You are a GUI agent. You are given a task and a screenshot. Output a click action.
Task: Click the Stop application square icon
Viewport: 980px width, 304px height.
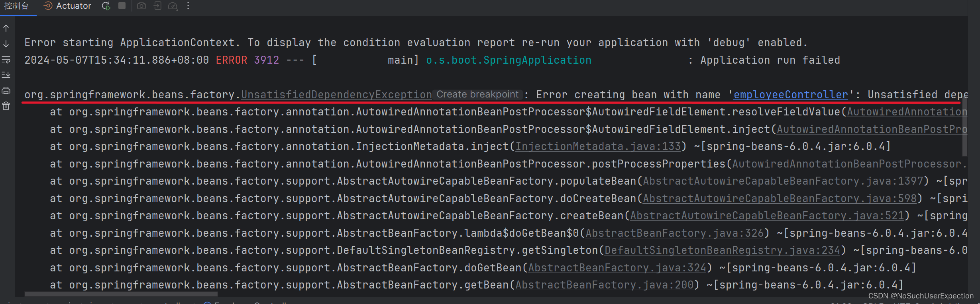(x=122, y=6)
